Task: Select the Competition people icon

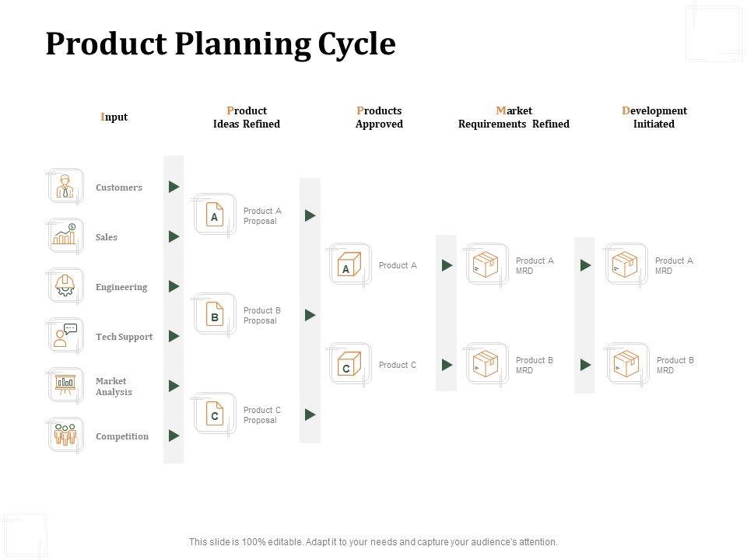Action: tap(65, 436)
